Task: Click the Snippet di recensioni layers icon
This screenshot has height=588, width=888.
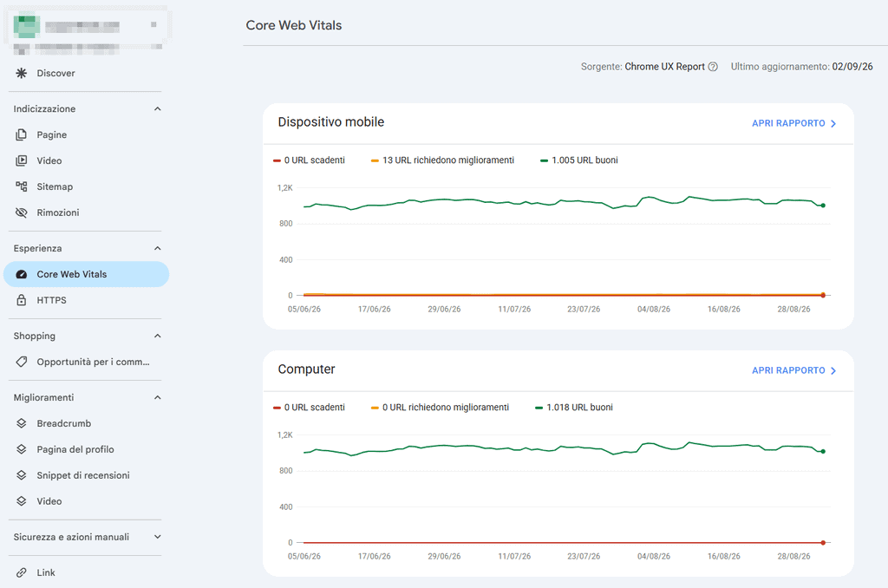Action: coord(22,475)
